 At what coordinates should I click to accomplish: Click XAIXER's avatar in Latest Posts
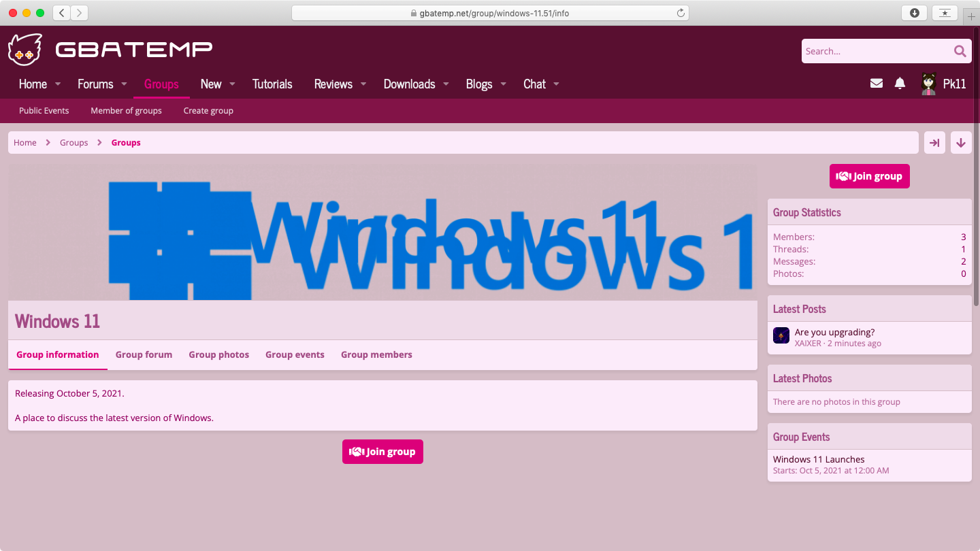(x=781, y=335)
